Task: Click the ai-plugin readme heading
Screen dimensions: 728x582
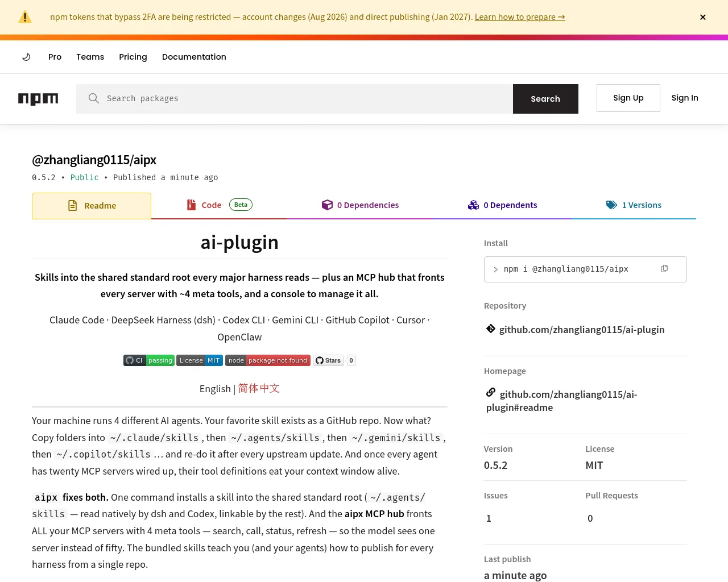Action: coord(239,242)
